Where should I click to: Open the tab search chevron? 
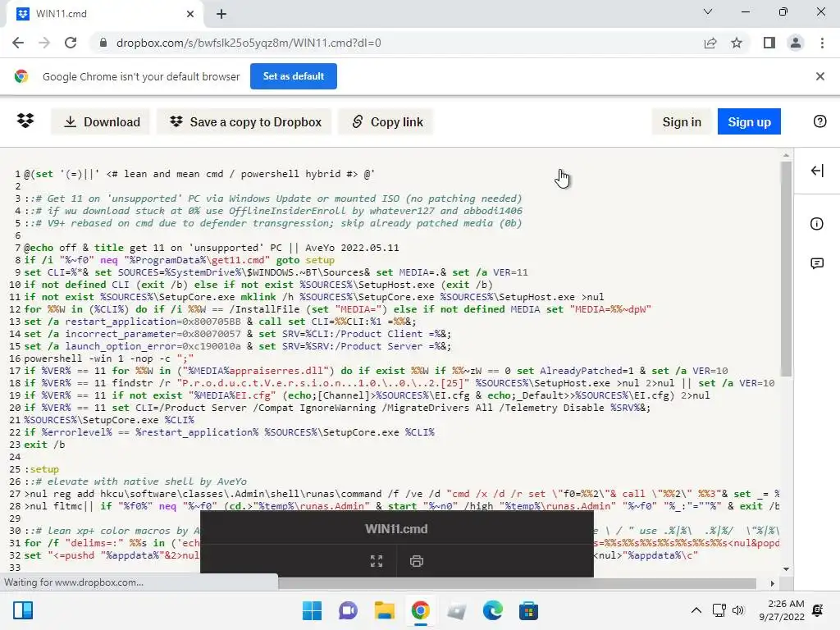[x=708, y=11]
